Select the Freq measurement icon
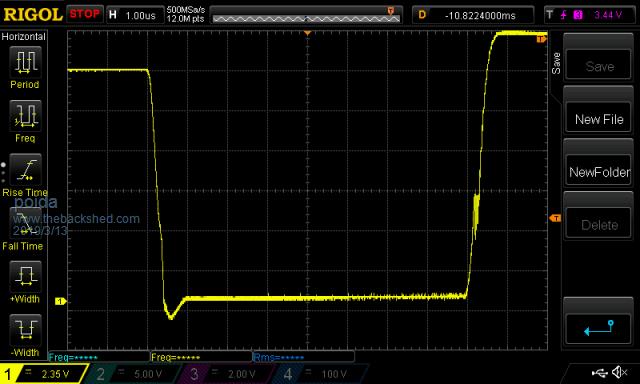The width and height of the screenshot is (640, 384). pyautogui.click(x=25, y=116)
